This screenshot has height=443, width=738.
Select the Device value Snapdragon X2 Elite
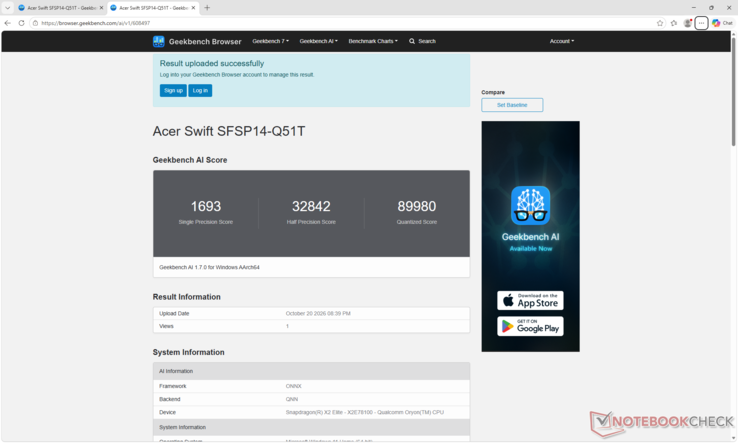365,412
